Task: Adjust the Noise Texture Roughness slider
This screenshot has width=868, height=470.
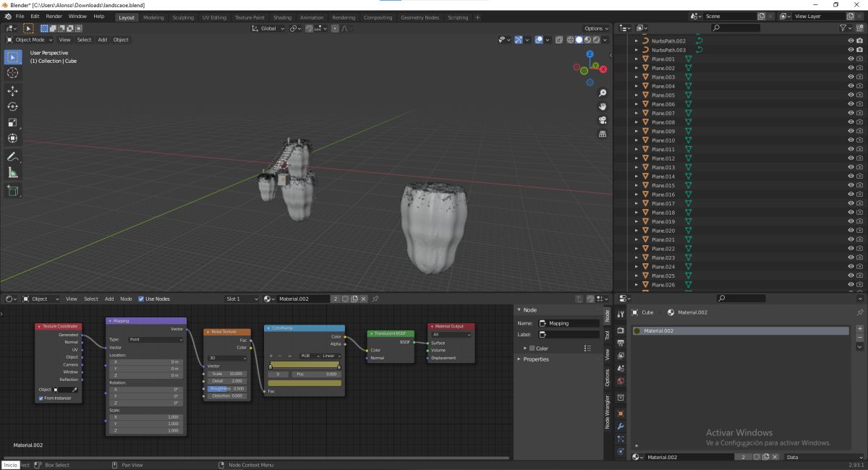Action: point(227,388)
